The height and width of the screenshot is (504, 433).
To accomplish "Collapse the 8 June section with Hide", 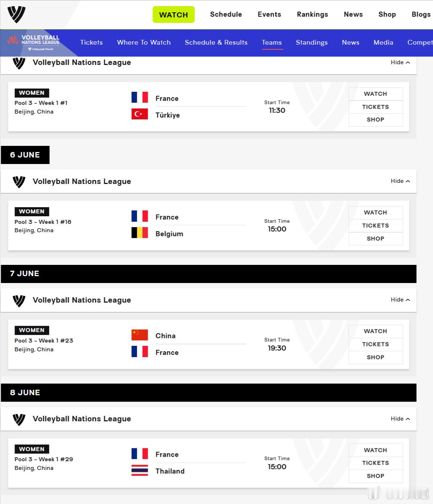I will 400,419.
